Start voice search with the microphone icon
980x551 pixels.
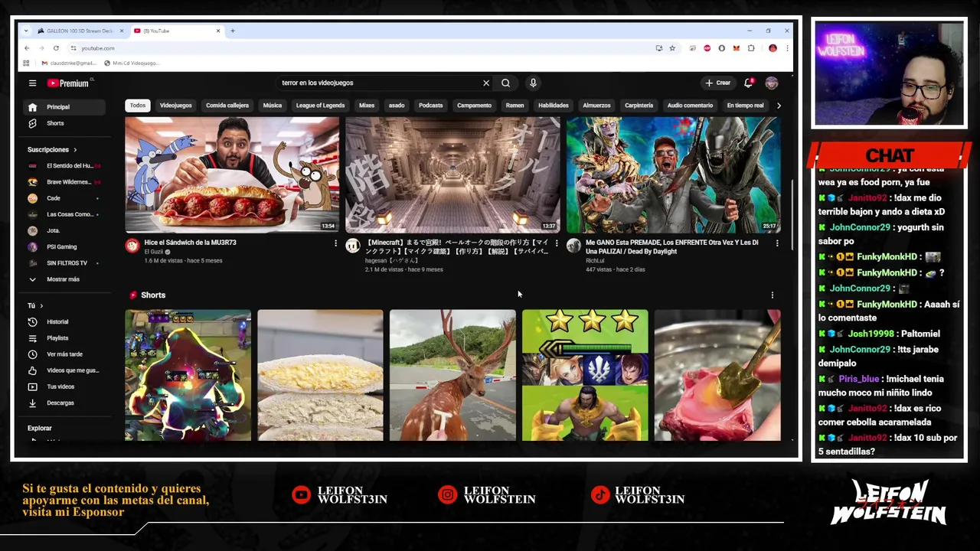coord(533,83)
